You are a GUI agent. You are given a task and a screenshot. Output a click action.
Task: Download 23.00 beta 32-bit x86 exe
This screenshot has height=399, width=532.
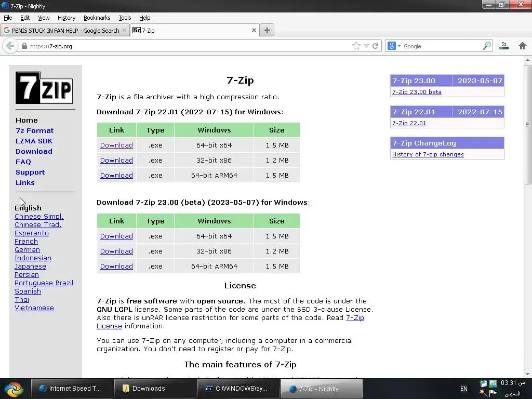click(116, 251)
